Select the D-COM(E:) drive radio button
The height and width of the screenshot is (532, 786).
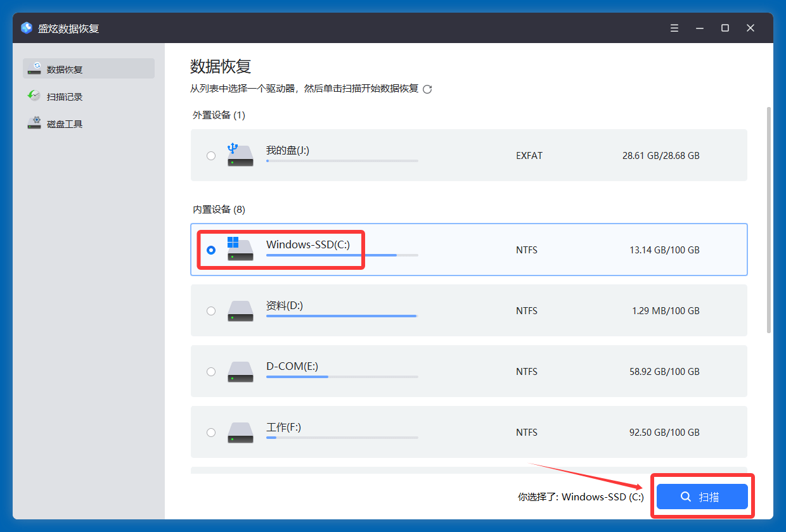click(x=211, y=372)
